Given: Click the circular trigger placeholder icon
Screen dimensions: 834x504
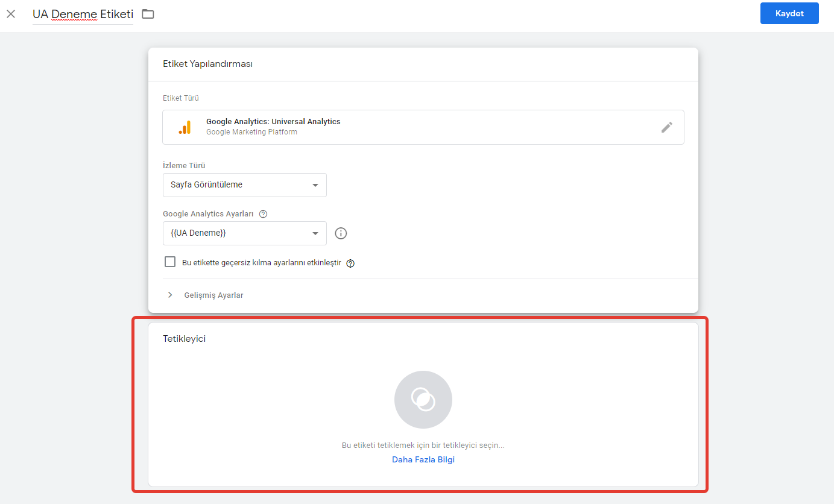Looking at the screenshot, I should [423, 400].
